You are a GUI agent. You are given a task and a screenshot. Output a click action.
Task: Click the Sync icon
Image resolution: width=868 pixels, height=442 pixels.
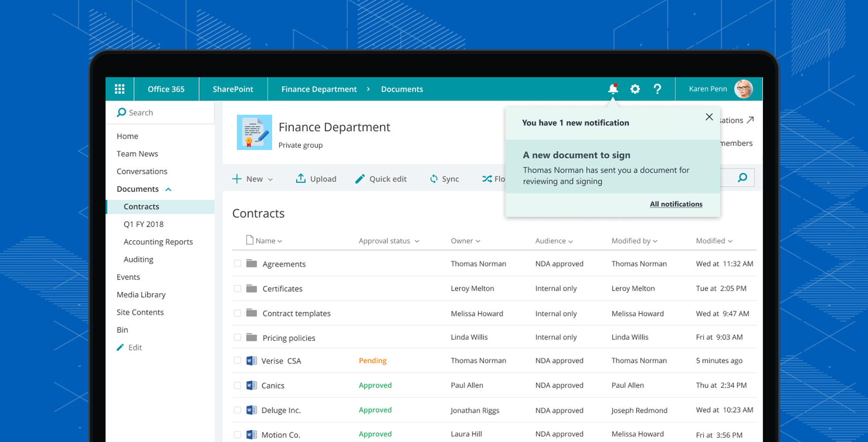(433, 179)
